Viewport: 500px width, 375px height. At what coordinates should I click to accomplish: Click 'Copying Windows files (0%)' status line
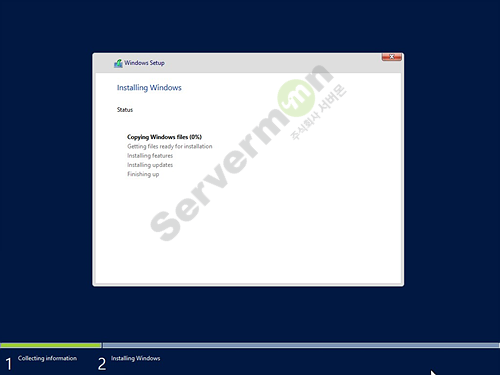point(164,137)
